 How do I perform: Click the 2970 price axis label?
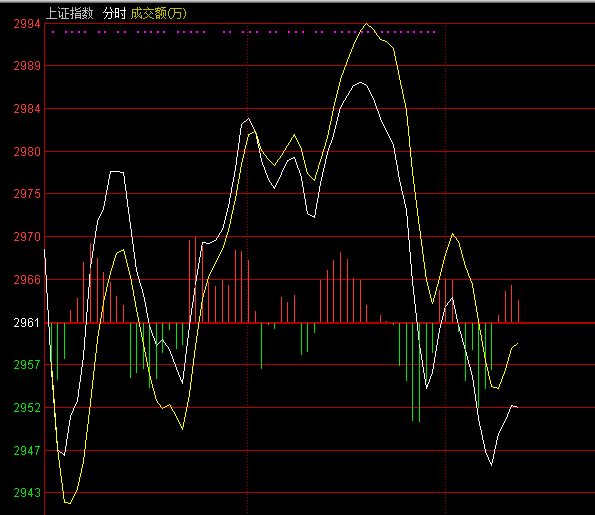click(x=27, y=237)
